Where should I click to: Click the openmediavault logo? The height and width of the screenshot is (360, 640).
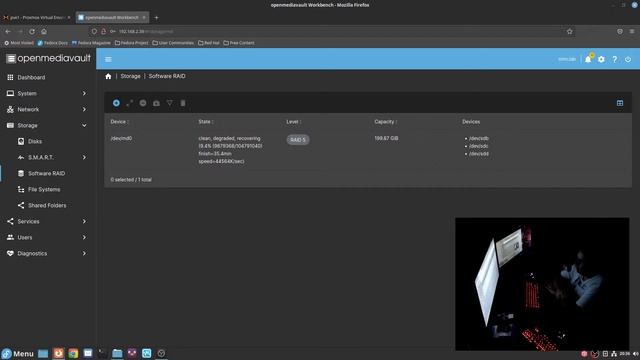tap(48, 58)
